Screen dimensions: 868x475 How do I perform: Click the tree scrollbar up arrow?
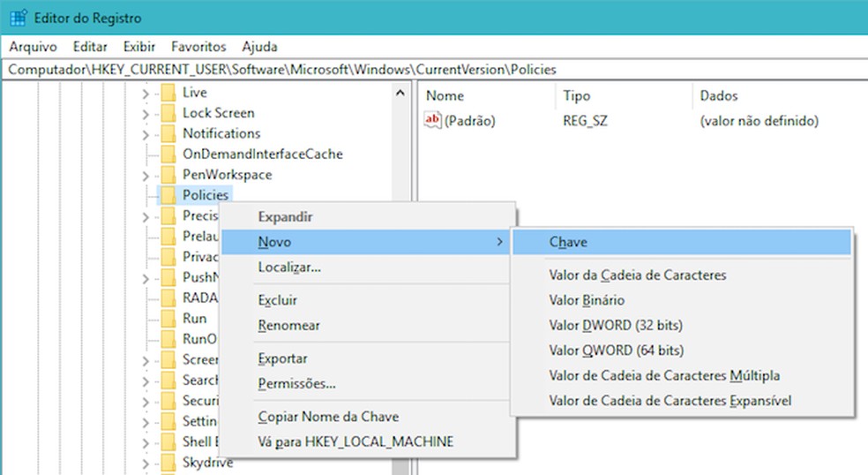coord(400,93)
